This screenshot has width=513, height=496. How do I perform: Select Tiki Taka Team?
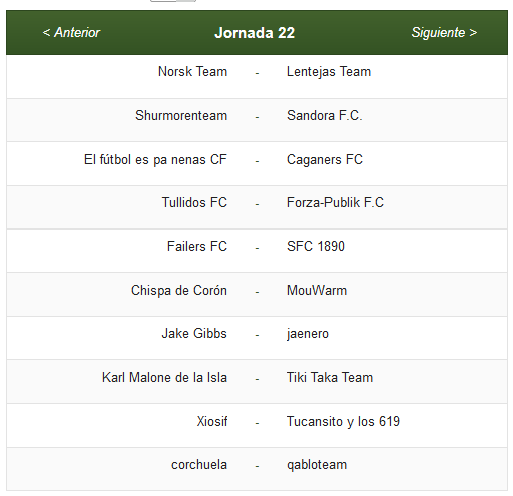(330, 377)
